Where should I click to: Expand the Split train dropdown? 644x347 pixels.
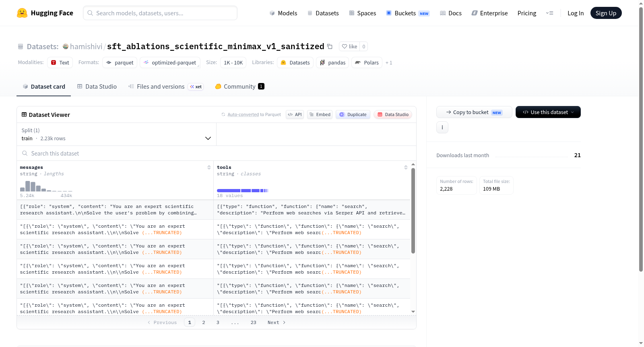(x=116, y=134)
